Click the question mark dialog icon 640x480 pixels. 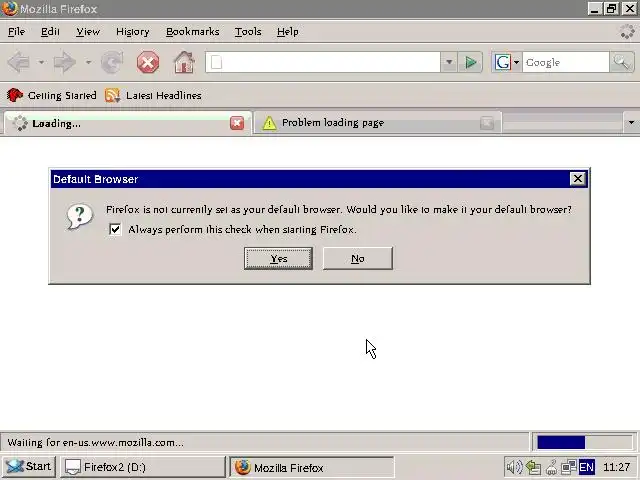click(x=80, y=217)
